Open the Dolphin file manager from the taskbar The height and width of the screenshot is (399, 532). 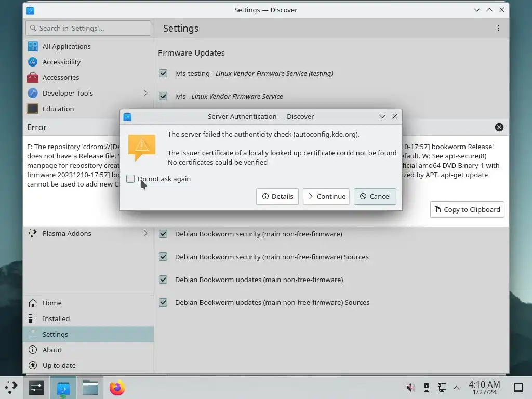90,388
